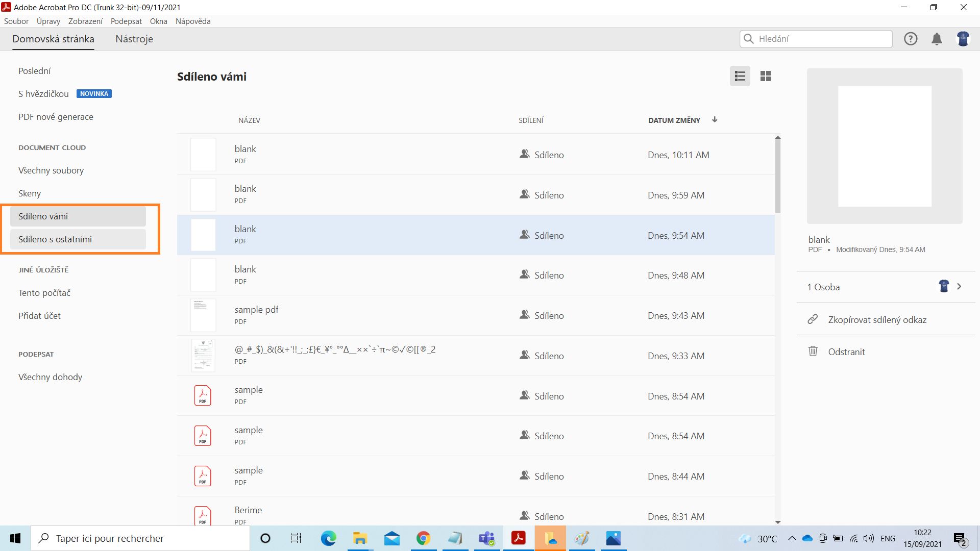
Task: Switch to list view layout
Action: pos(740,77)
